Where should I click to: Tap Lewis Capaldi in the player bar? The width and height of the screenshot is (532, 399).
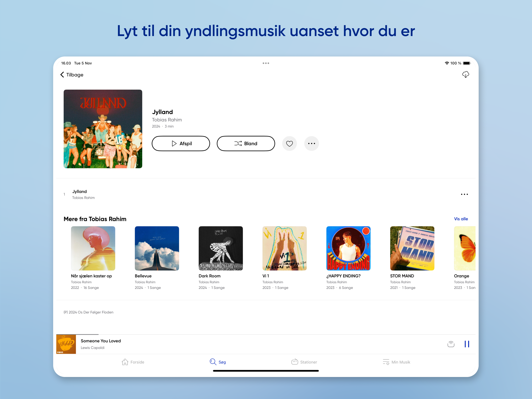92,348
